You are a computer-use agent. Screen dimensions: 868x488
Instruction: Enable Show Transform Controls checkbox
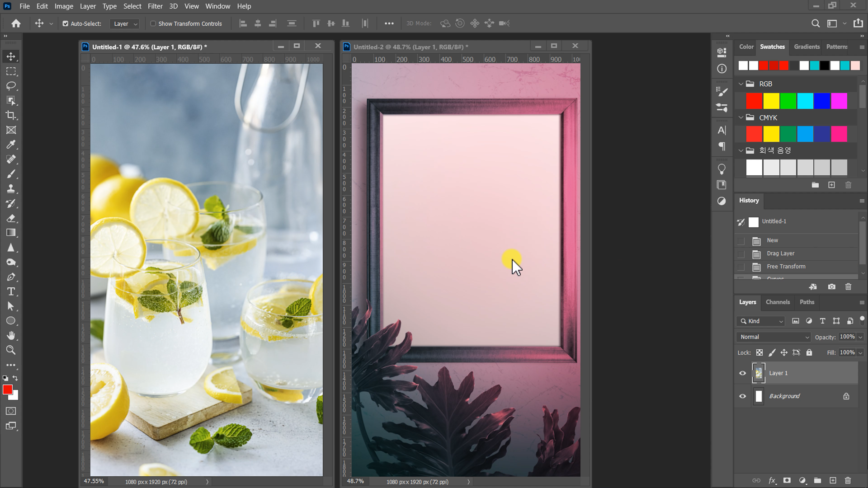click(153, 23)
